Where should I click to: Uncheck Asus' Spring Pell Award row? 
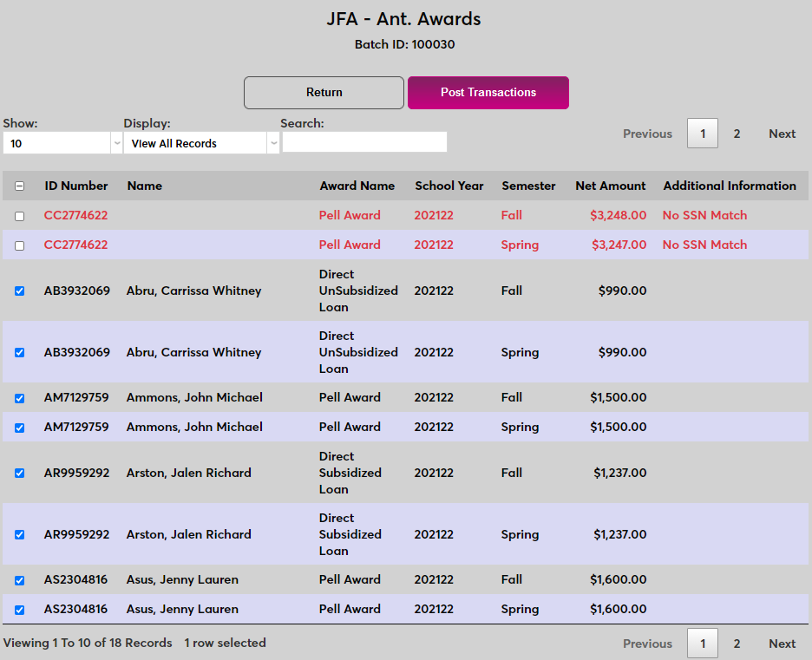point(19,609)
